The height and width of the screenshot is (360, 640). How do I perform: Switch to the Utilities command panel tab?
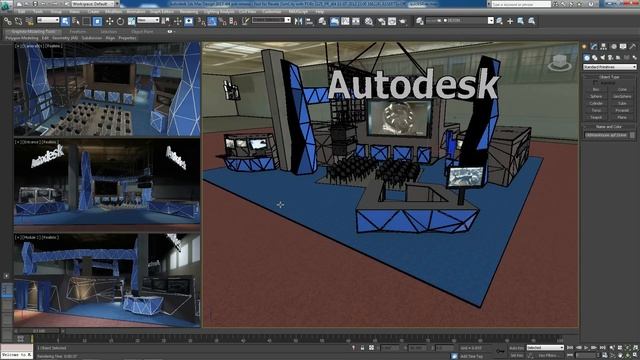tap(633, 47)
